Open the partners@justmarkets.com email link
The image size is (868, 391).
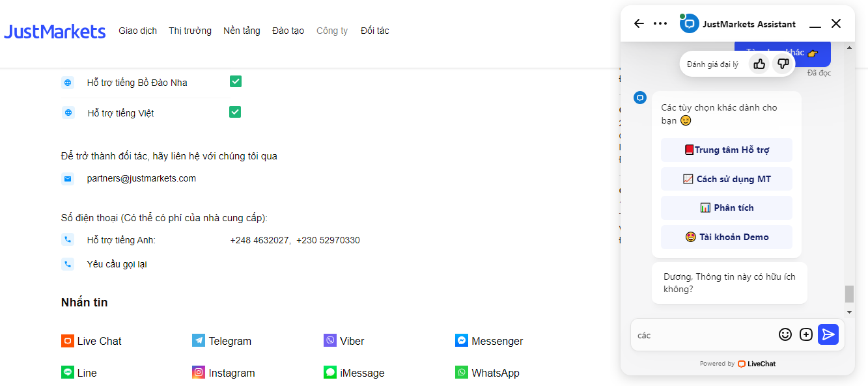pos(141,178)
